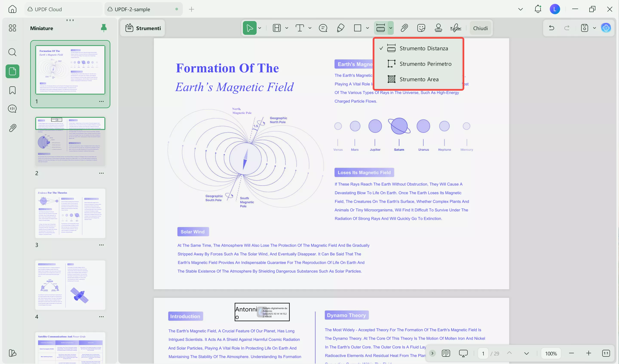Open page 3 thumbnail
This screenshot has height=364, width=619.
point(70,213)
